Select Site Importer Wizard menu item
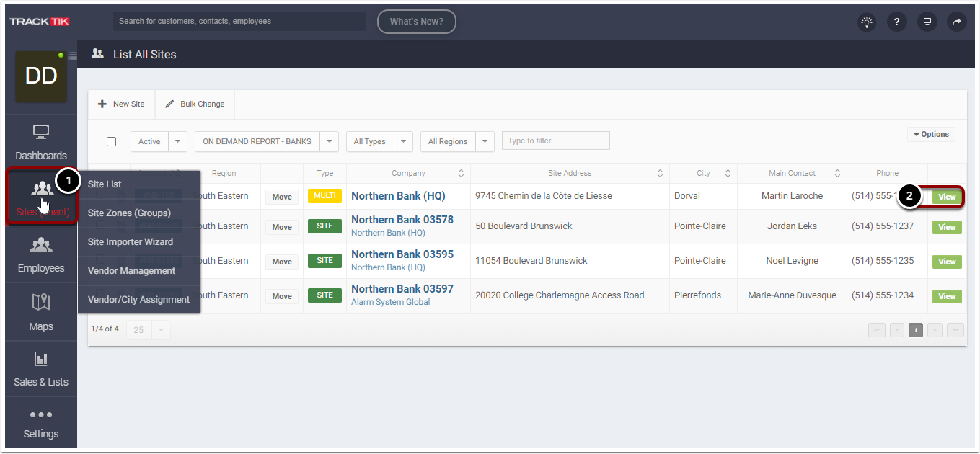Screen dimensions: 980x454 pos(131,242)
